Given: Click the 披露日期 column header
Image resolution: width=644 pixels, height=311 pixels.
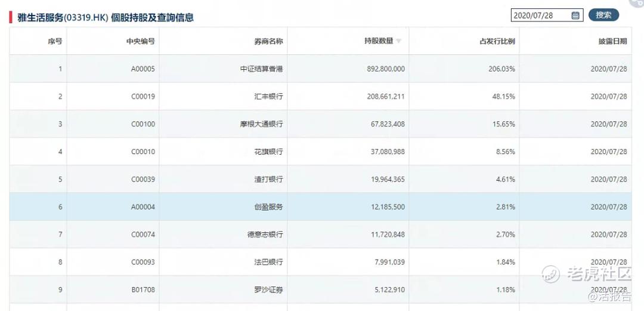Looking at the screenshot, I should pos(613,41).
